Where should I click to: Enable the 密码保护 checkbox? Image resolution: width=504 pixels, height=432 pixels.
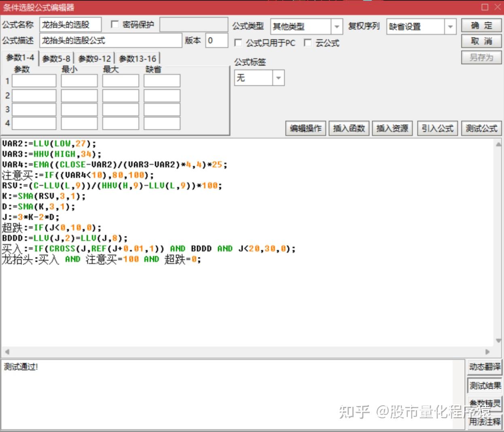click(x=115, y=25)
